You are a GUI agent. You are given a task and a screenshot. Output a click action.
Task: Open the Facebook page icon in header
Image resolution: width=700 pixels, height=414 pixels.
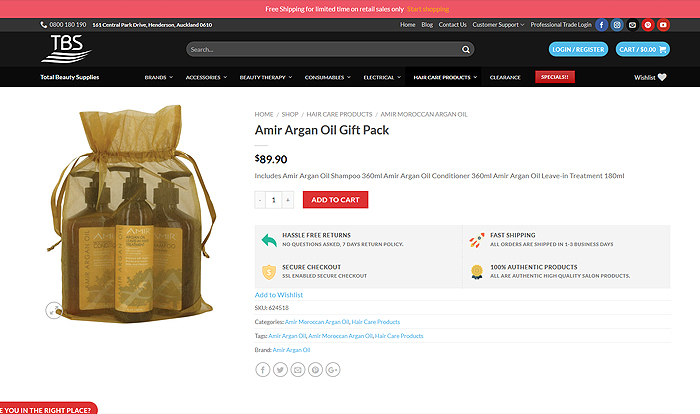[601, 25]
